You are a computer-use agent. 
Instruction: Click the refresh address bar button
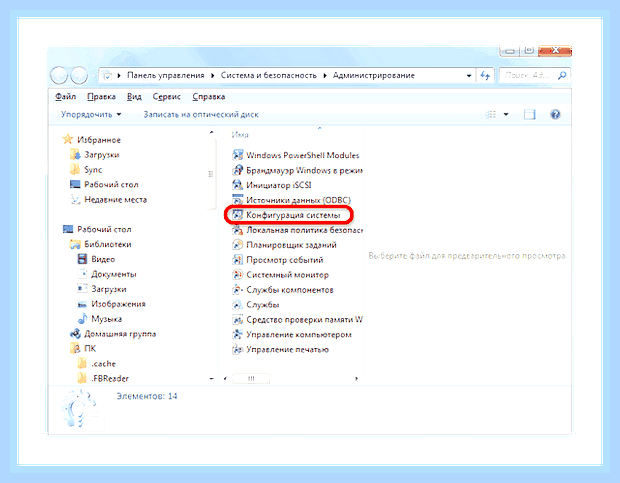click(485, 75)
